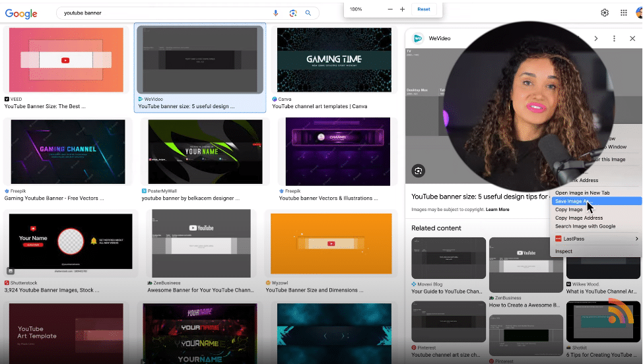Open Shotkit related content thumbnail
Viewport: 643px width, 364px height.
click(x=603, y=322)
